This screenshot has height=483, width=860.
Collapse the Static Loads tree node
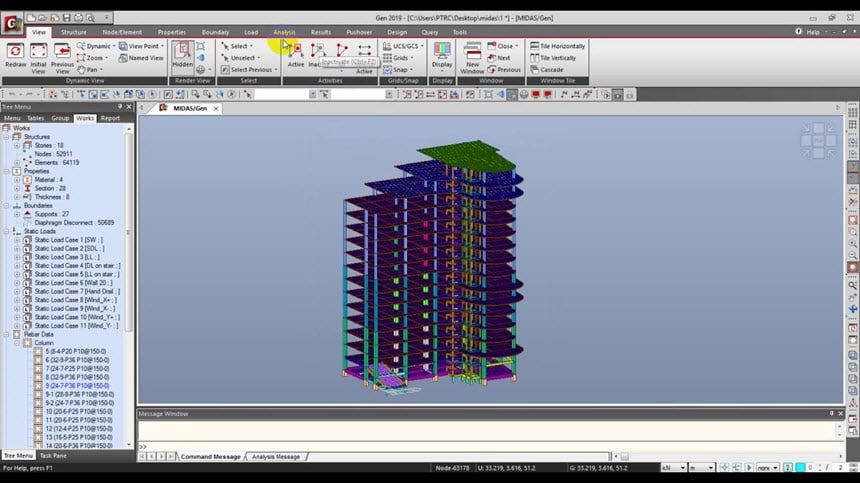point(6,231)
